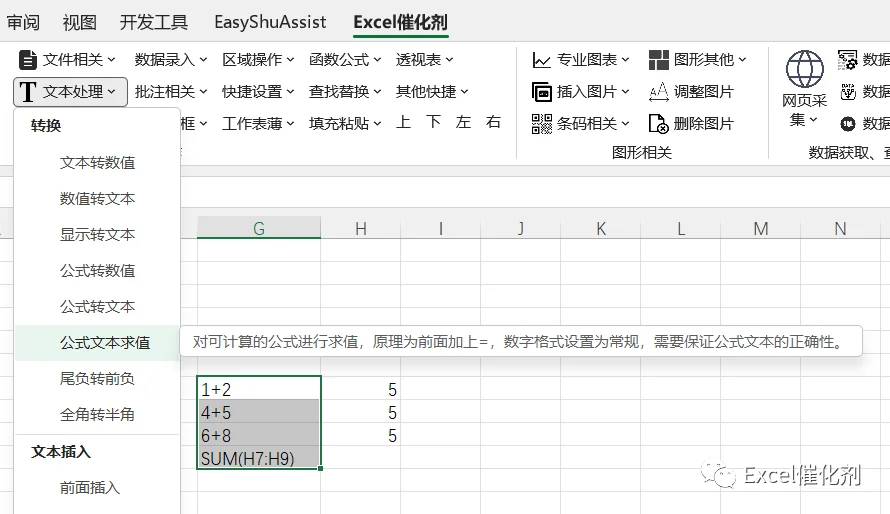
Task: Expand the 函数公式 menu
Action: point(345,60)
